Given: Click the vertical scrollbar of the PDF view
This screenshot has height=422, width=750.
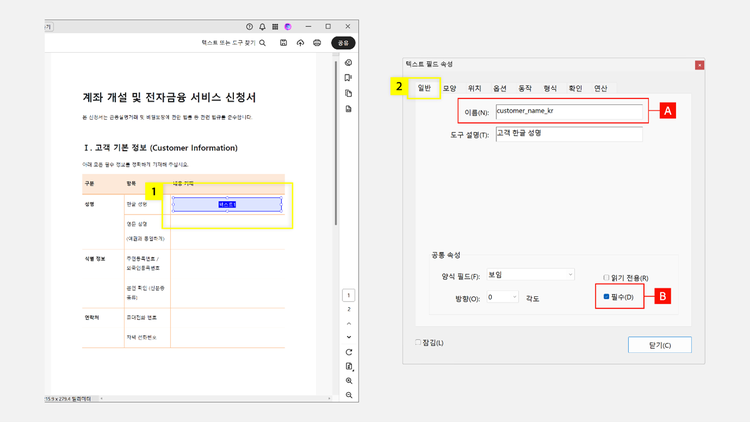Looking at the screenshot, I should pos(336,142).
